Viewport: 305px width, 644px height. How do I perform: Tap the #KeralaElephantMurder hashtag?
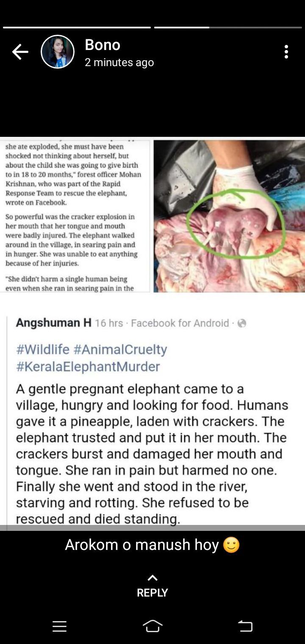[x=88, y=366]
